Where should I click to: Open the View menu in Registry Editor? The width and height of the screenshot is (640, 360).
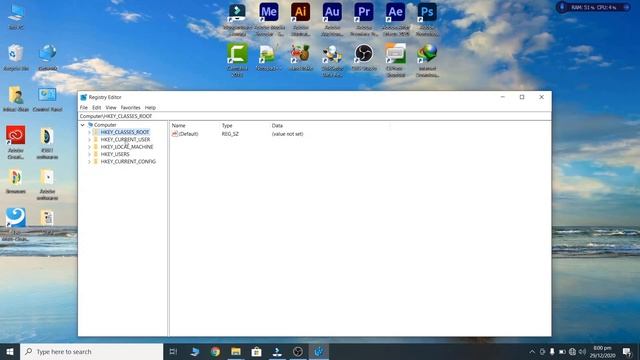coord(111,107)
